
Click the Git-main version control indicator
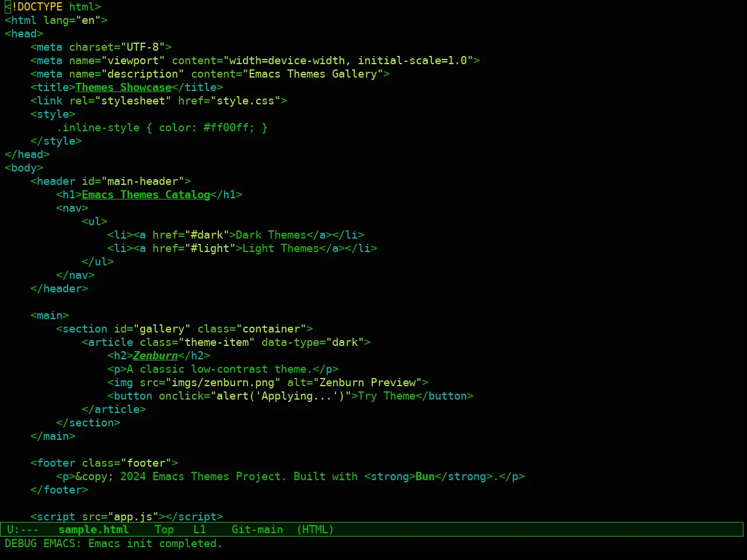pyautogui.click(x=257, y=530)
